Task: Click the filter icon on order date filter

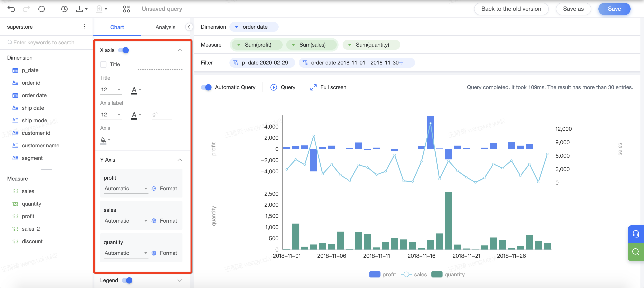Action: pos(305,63)
